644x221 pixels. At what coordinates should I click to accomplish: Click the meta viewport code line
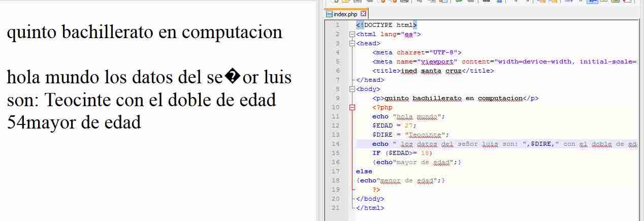coord(505,61)
